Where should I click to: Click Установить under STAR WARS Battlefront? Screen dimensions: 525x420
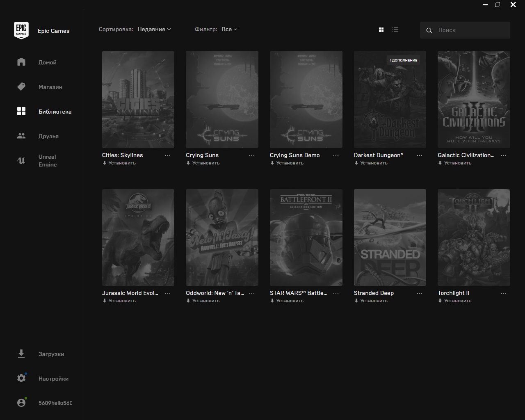pos(287,301)
